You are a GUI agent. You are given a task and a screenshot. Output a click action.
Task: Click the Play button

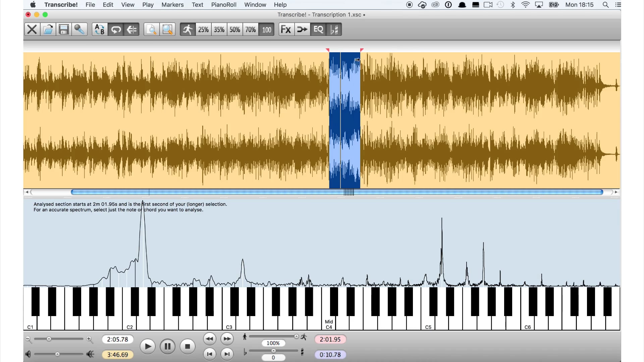tap(148, 346)
